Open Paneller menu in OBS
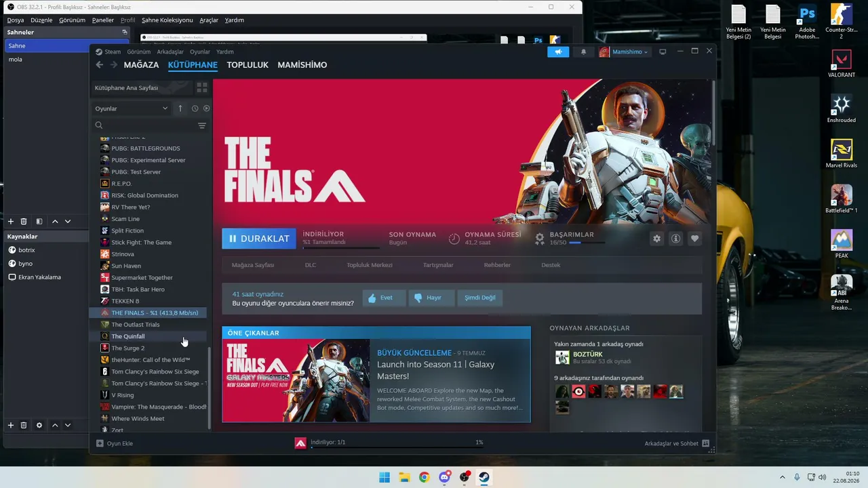This screenshot has width=868, height=488. [103, 20]
